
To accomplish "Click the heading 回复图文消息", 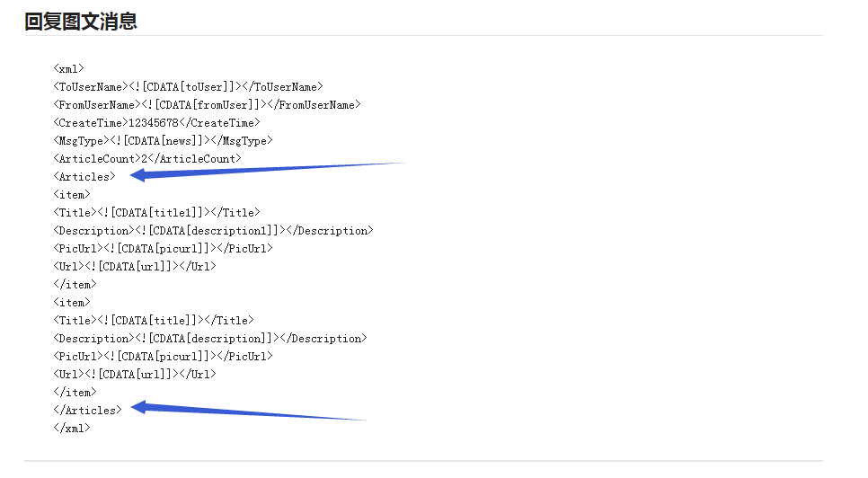I will [81, 22].
